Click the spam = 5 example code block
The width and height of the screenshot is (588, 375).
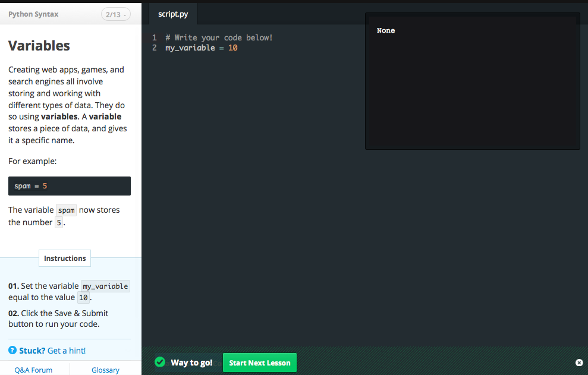coord(70,186)
